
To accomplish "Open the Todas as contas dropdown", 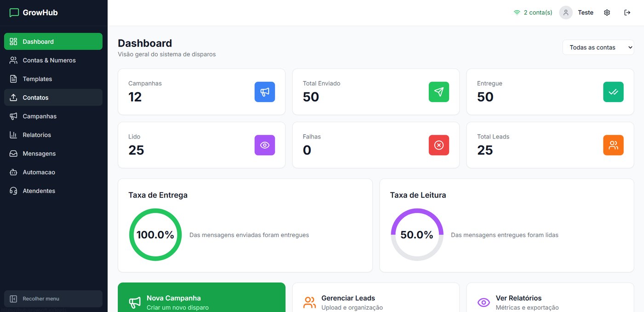I will [x=598, y=47].
